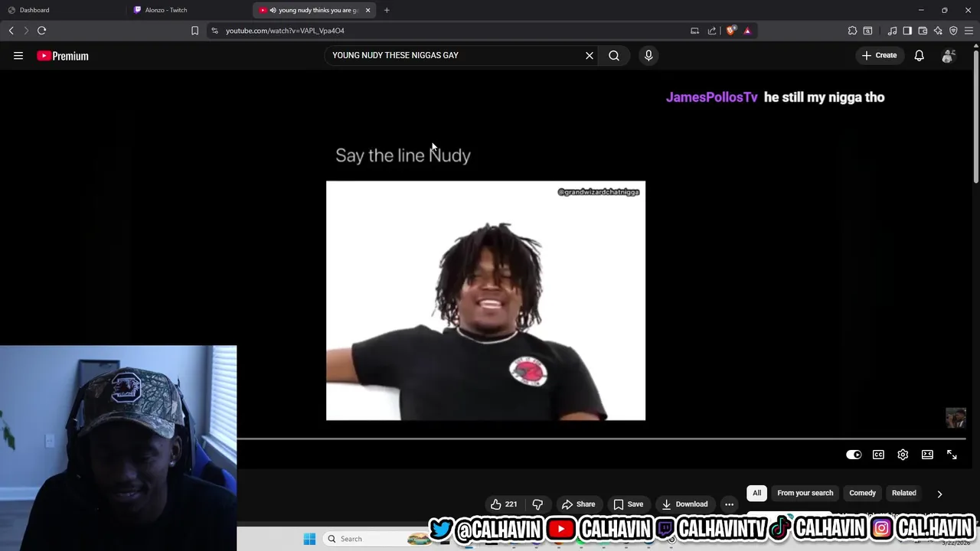Reload the current page
980x551 pixels.
41,31
